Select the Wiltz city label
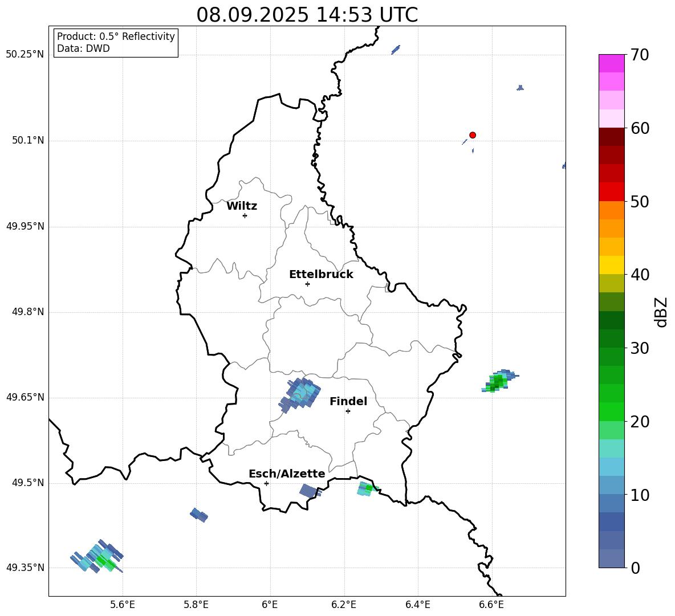Image resolution: width=675 pixels, height=616 pixels. tap(242, 206)
